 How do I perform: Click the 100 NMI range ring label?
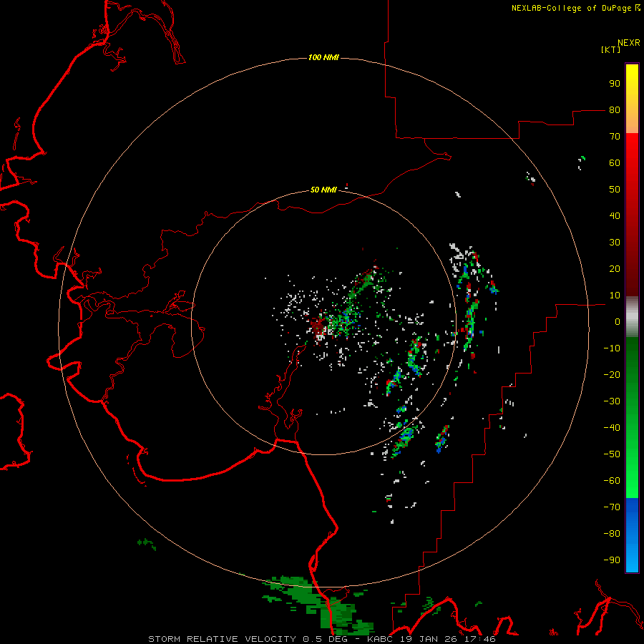(323, 57)
